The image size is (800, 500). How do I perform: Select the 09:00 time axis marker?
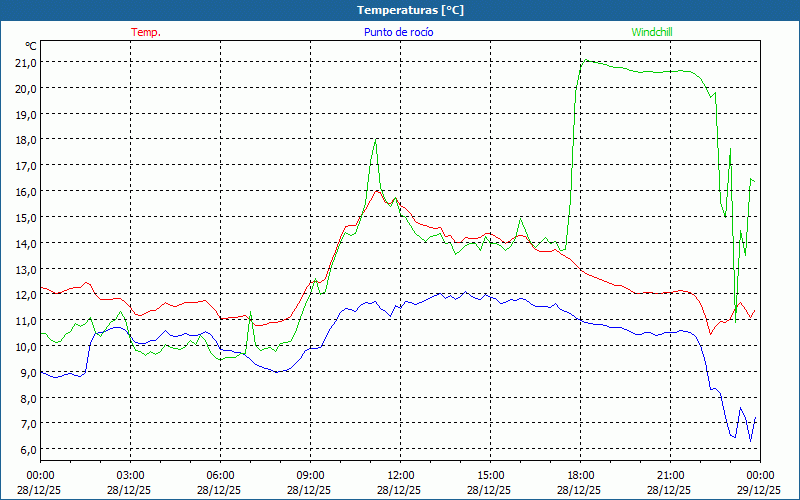click(x=310, y=475)
